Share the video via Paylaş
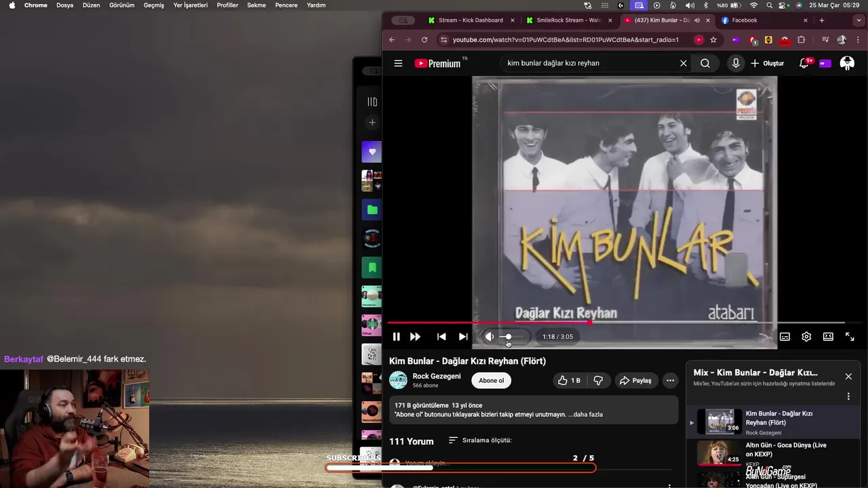This screenshot has height=488, width=868. click(636, 380)
